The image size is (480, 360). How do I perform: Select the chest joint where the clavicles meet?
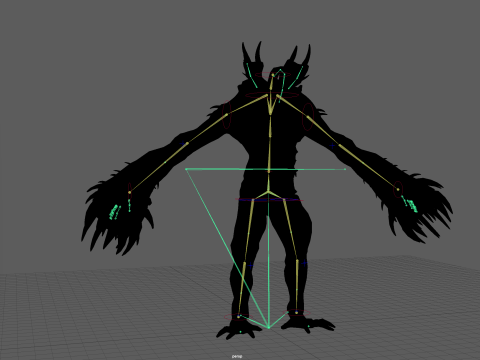point(270,113)
